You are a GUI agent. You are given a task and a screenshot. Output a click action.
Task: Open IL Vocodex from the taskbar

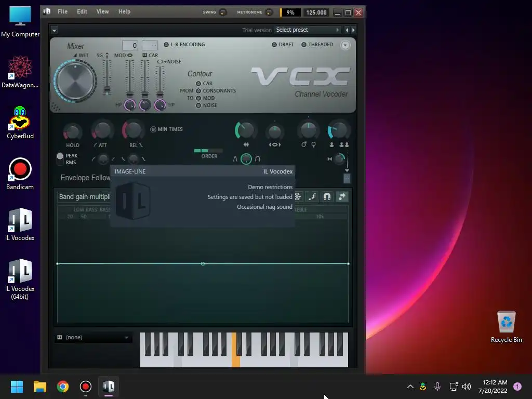point(109,387)
